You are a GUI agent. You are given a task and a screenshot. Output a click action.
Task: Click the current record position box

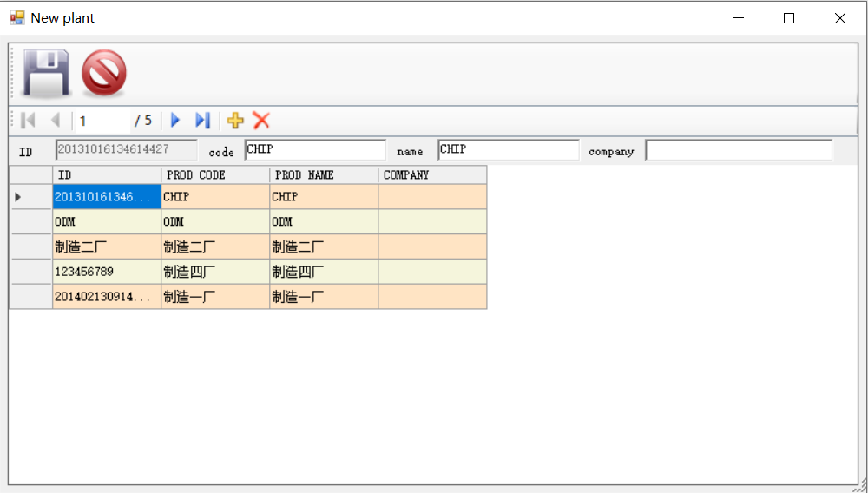click(101, 121)
